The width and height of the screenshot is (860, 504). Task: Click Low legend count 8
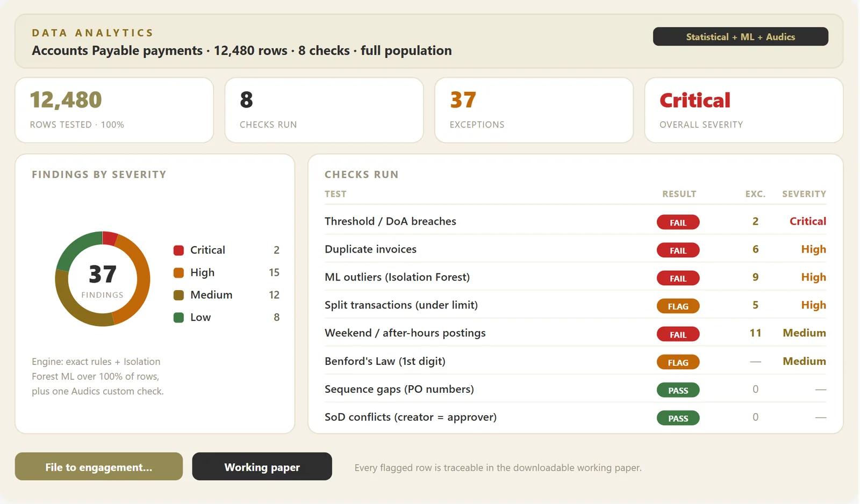click(277, 318)
